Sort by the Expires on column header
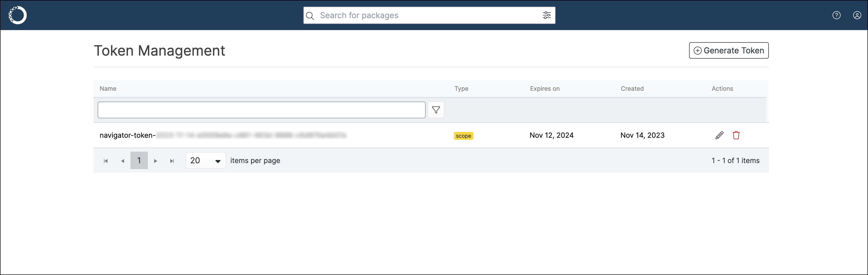Image resolution: width=868 pixels, height=275 pixels. (545, 88)
